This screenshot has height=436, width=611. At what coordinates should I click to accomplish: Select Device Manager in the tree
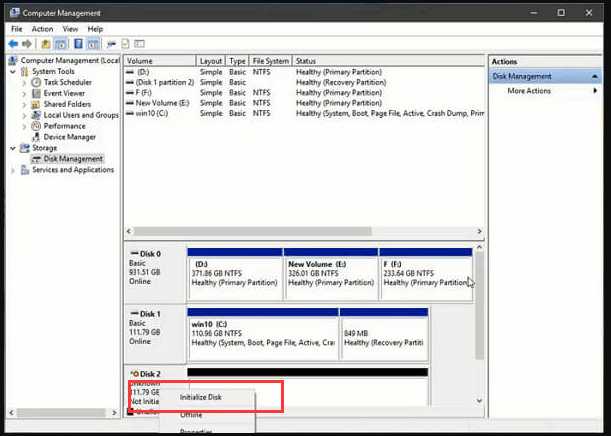point(69,137)
